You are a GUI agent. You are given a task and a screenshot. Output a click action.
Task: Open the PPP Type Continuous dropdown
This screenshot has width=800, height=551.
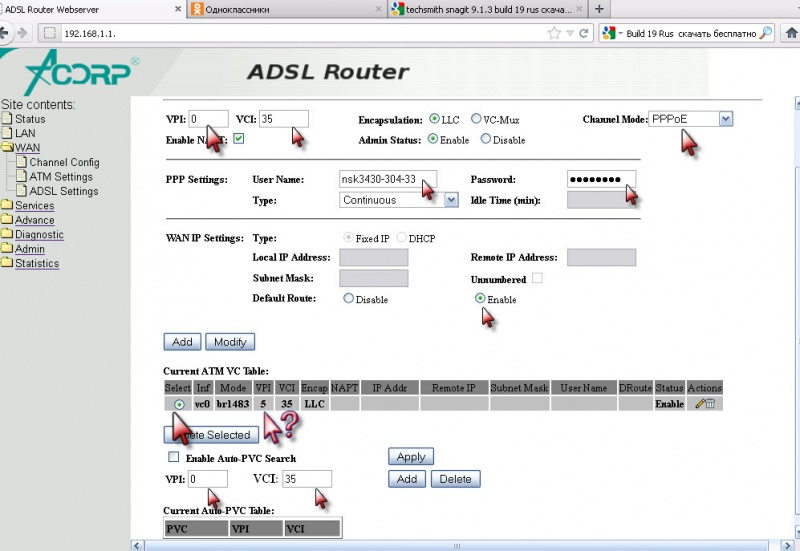451,200
